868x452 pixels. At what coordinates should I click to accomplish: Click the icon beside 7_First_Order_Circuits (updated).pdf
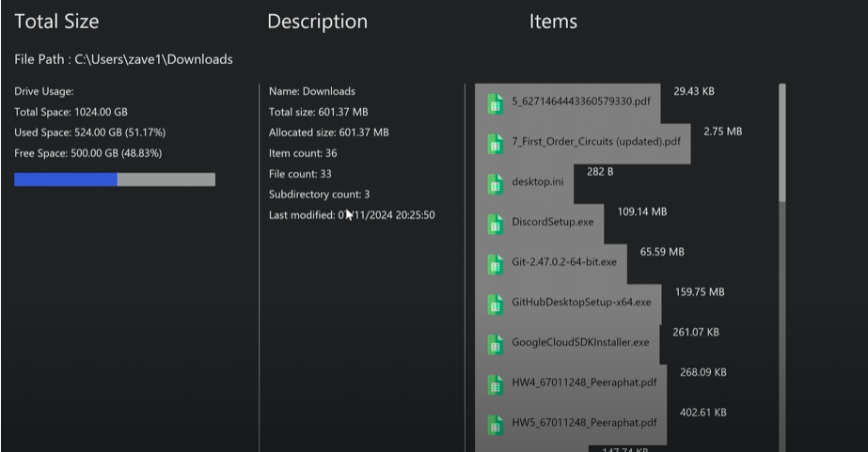click(x=496, y=144)
